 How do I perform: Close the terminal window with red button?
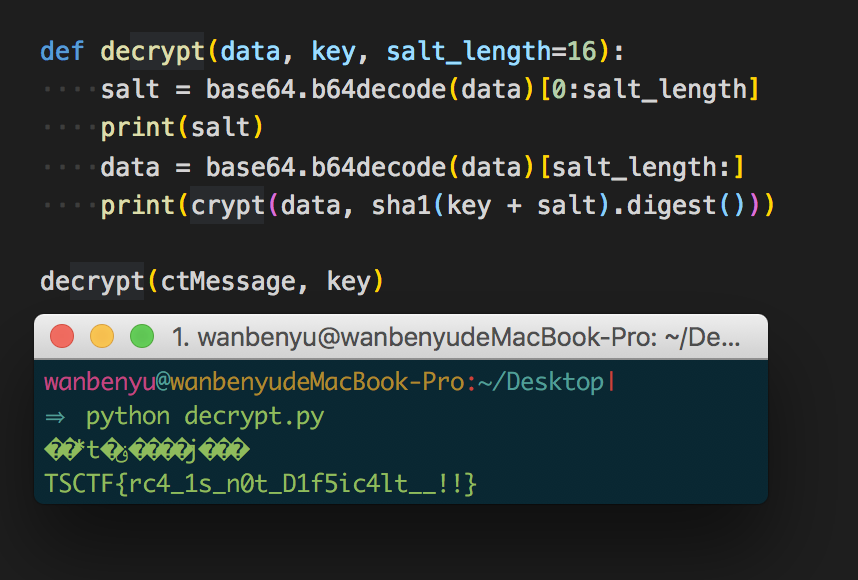(62, 336)
